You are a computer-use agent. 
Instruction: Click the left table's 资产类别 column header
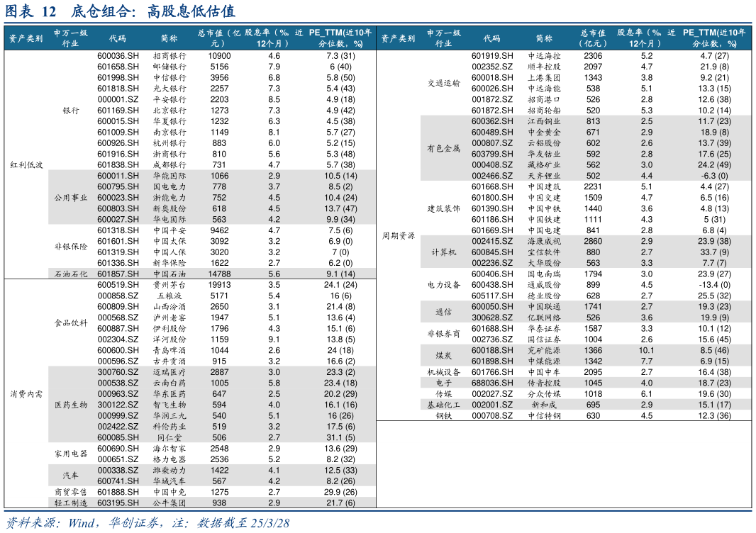pyautogui.click(x=26, y=38)
